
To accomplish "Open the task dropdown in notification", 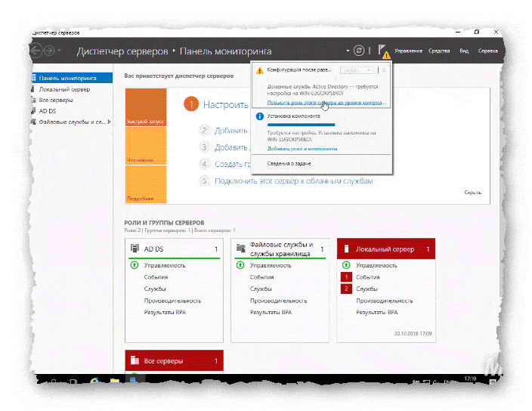I will [357, 70].
